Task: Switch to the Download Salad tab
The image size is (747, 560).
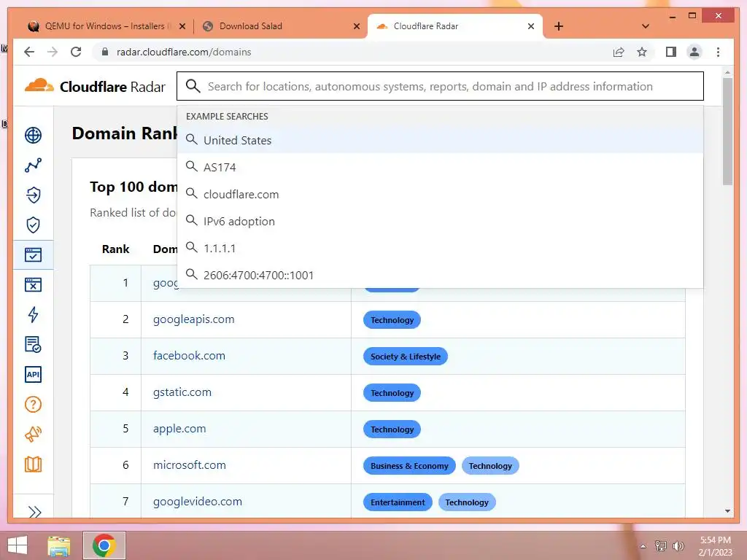Action: 281,26
